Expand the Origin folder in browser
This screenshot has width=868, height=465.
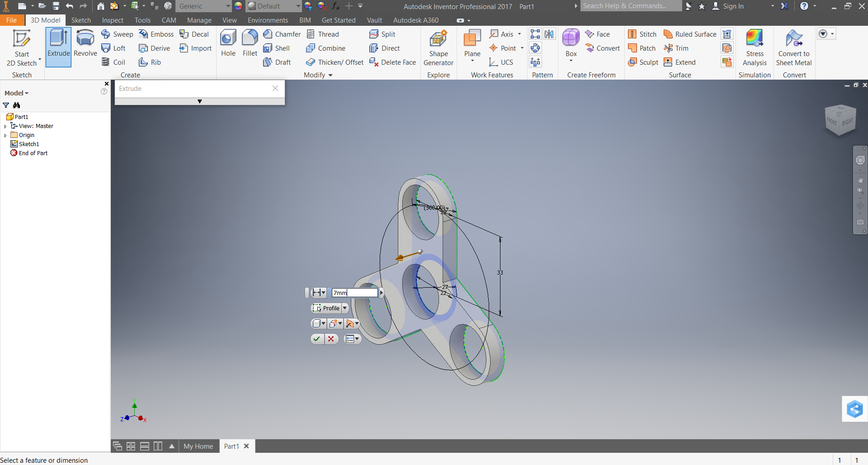click(x=5, y=135)
